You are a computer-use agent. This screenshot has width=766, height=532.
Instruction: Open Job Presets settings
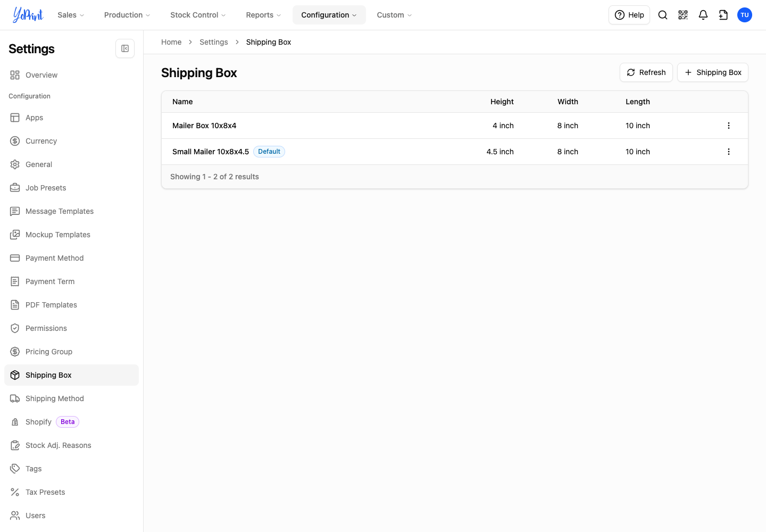coord(71,188)
